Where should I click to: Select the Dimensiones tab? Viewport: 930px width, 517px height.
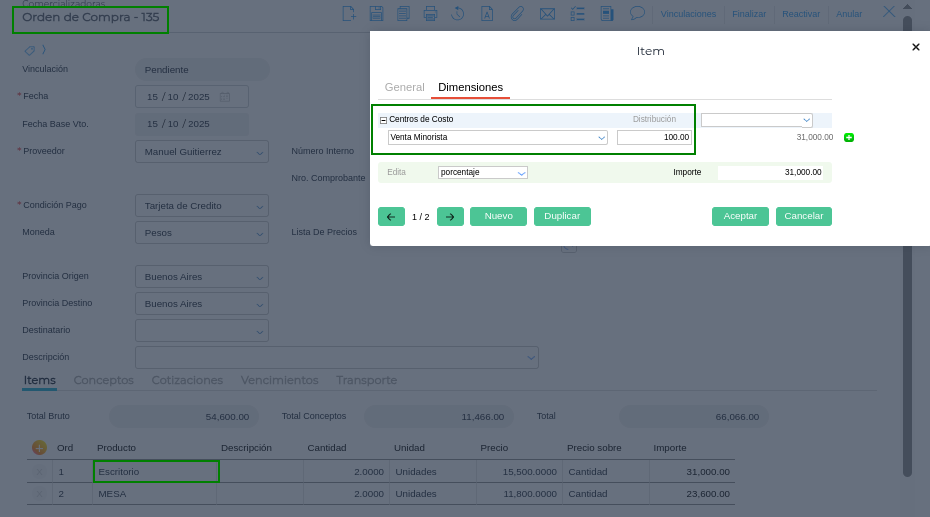pyautogui.click(x=470, y=87)
